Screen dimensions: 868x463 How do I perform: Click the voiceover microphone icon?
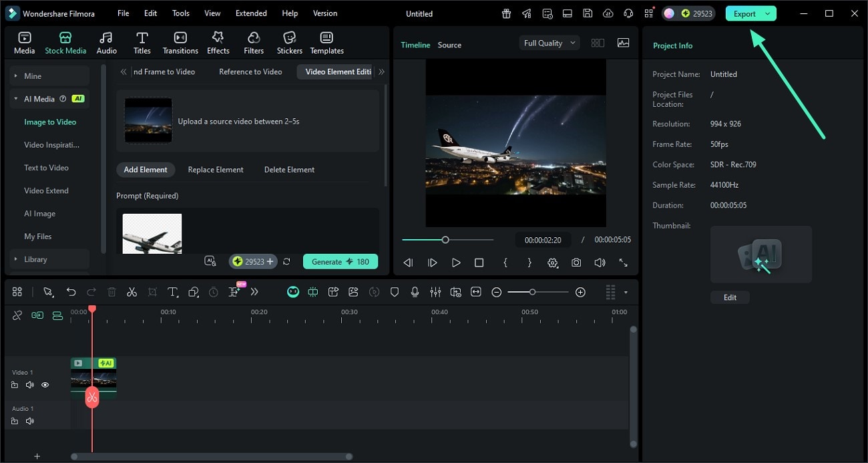coord(415,292)
